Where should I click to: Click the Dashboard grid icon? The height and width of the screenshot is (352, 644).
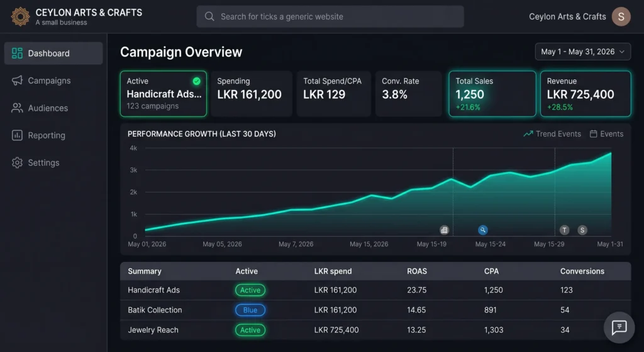17,53
